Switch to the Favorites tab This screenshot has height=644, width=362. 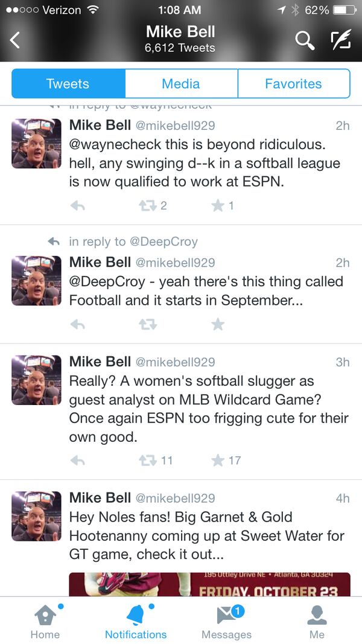pos(293,84)
